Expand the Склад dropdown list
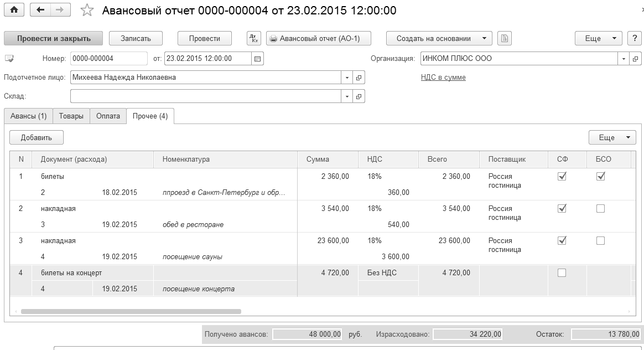Image resolution: width=644 pixels, height=350 pixels. click(x=347, y=96)
